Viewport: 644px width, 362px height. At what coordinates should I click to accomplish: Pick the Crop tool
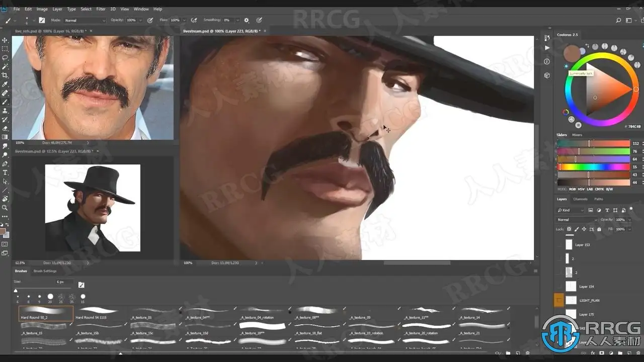click(5, 75)
